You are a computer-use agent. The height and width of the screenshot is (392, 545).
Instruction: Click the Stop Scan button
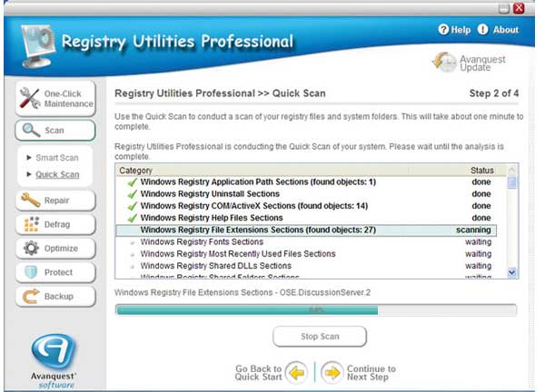pyautogui.click(x=320, y=336)
